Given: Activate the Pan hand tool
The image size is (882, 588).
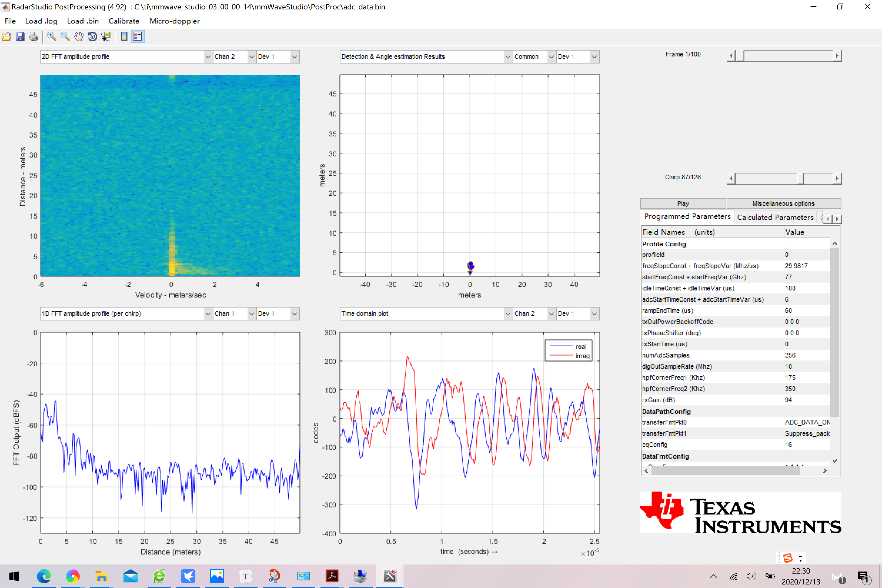Looking at the screenshot, I should 79,36.
